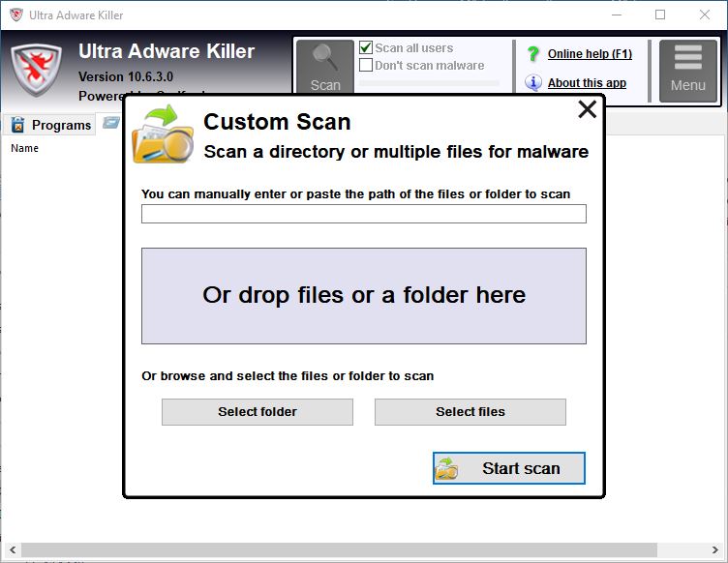728x563 pixels.
Task: Click the Start scan button
Action: (509, 468)
